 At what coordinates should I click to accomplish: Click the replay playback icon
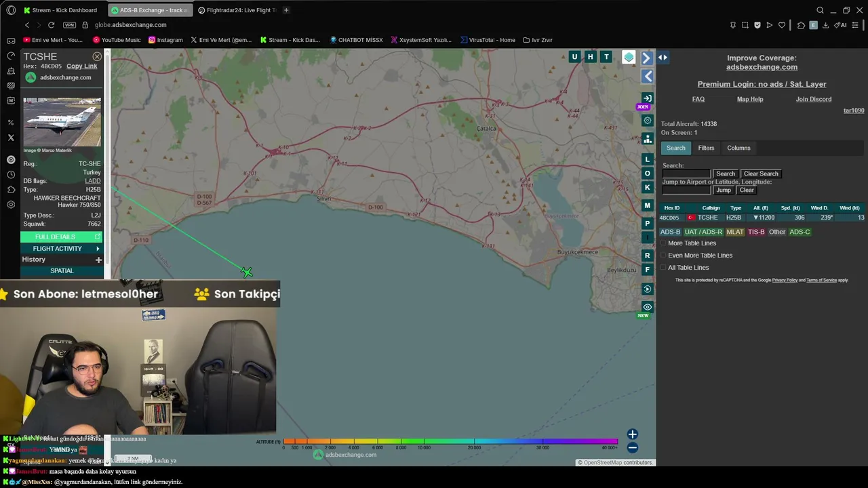(x=647, y=289)
